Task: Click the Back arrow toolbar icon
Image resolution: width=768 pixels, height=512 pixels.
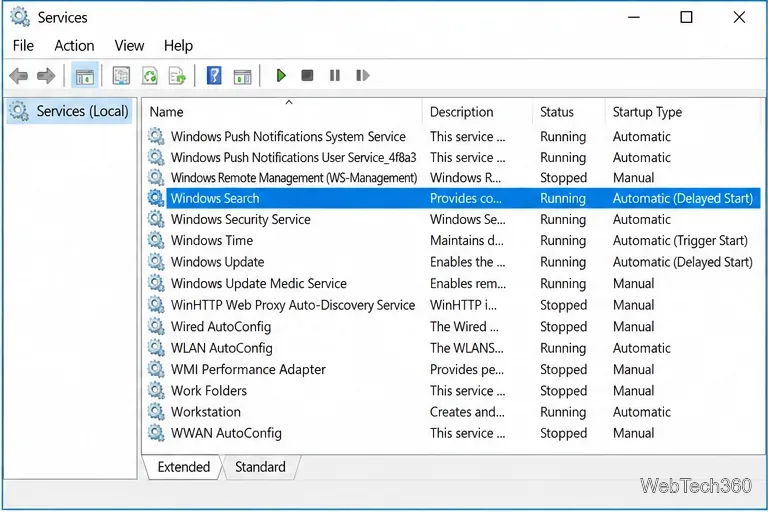Action: [19, 76]
